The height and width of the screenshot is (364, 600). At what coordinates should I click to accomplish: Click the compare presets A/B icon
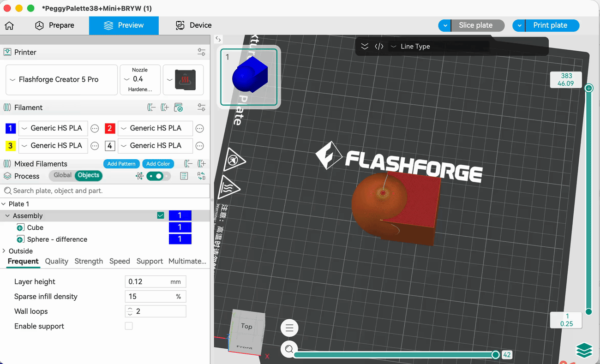[x=201, y=176]
